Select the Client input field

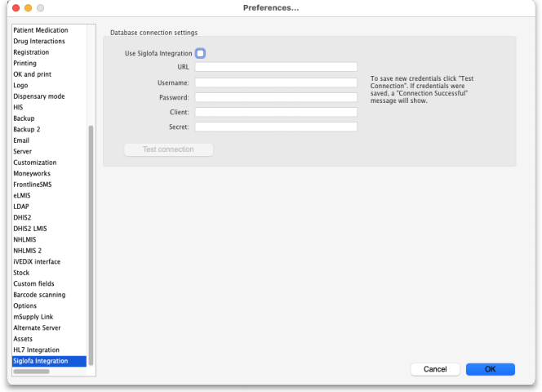tap(275, 112)
